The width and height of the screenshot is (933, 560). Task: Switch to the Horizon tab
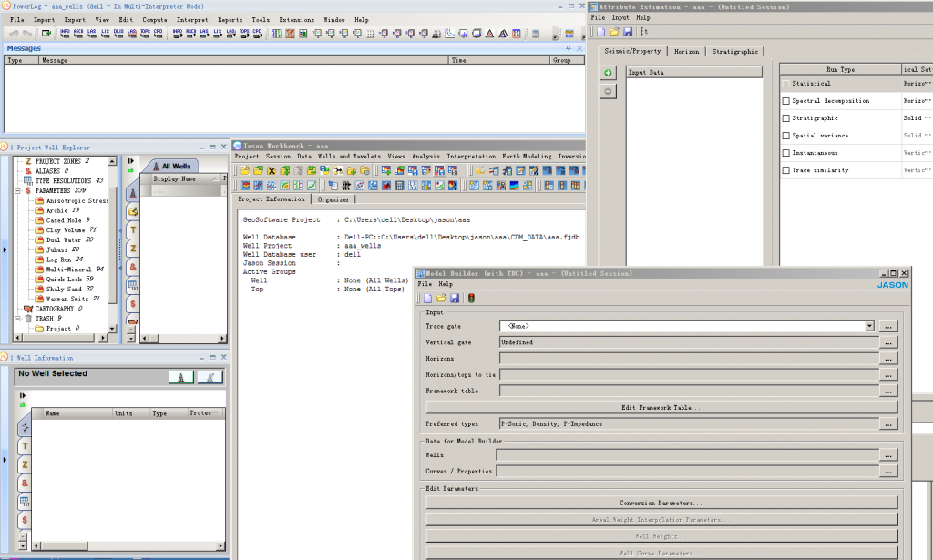tap(687, 52)
